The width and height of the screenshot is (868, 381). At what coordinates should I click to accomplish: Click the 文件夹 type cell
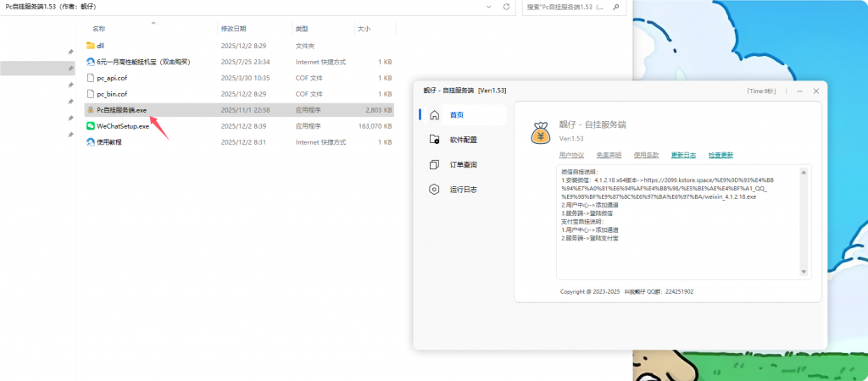tap(305, 46)
